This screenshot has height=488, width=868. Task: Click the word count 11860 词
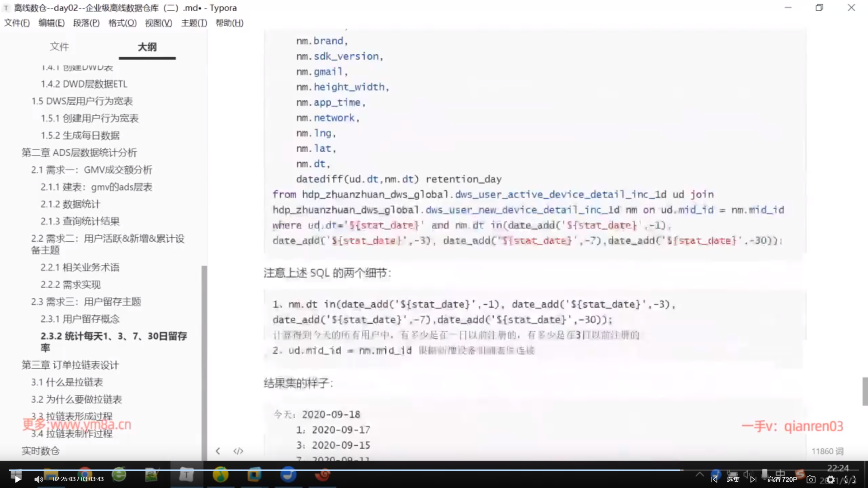[x=827, y=451]
